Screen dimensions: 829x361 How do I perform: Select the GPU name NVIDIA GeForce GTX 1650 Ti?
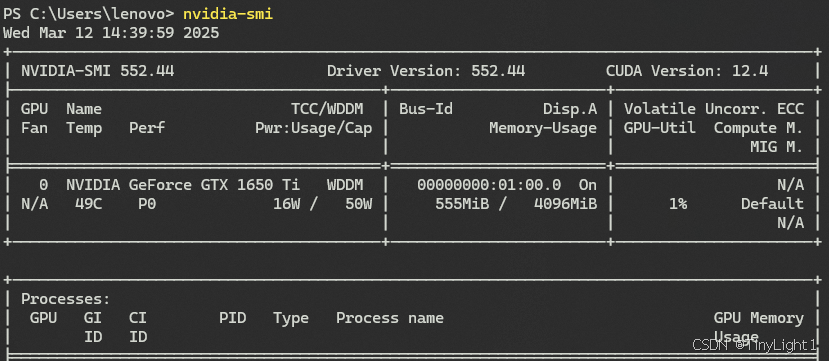pos(183,185)
